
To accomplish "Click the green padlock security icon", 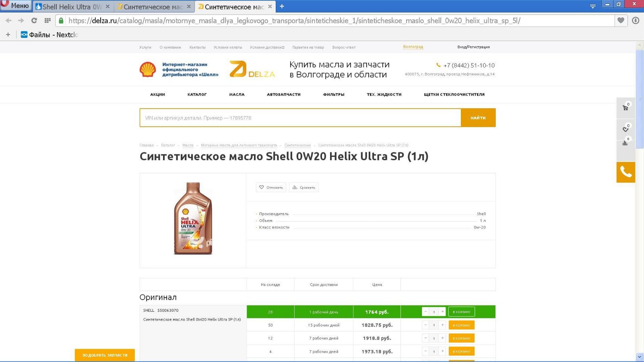I will (61, 21).
